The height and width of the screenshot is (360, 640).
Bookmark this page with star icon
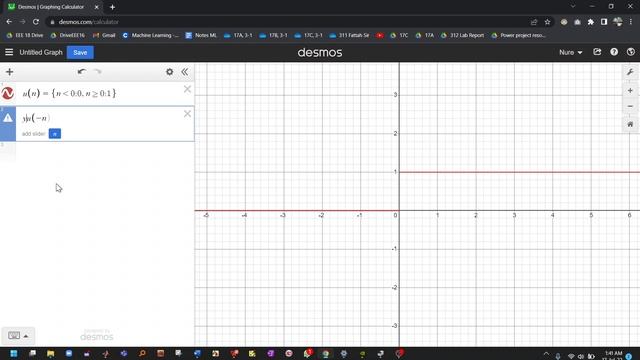tap(547, 22)
